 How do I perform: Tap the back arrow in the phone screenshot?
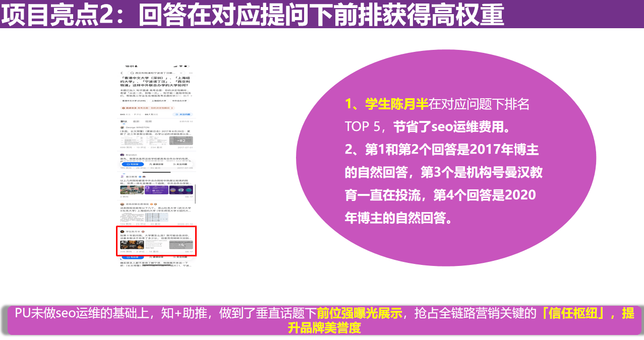[122, 73]
